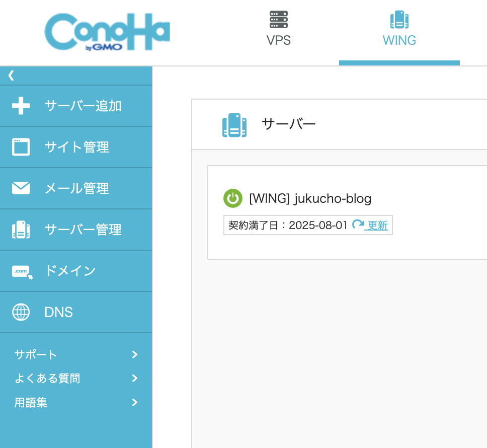Expand the 用語集 chevron arrow
Screen dimensions: 487x448
click(x=135, y=403)
